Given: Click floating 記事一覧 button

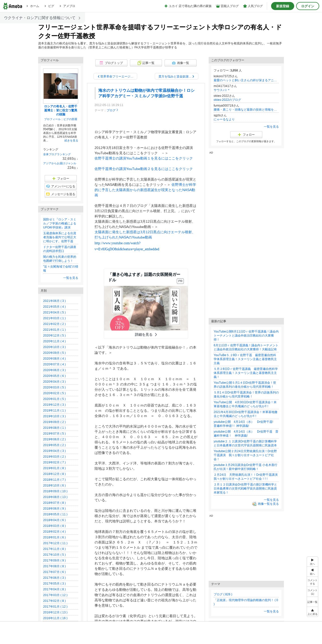Looking at the screenshot, I should tap(312, 602).
